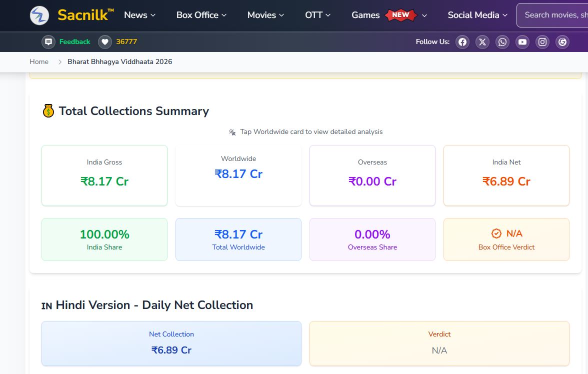This screenshot has width=588, height=374.
Task: Open the WhatsApp follow icon
Action: pyautogui.click(x=502, y=41)
